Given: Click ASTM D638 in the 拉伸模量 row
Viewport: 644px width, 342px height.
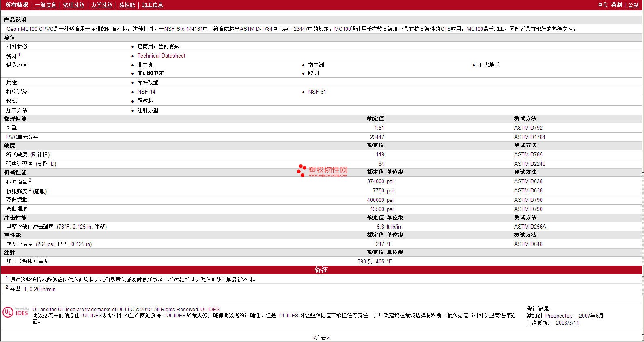Looking at the screenshot, I should [528, 182].
